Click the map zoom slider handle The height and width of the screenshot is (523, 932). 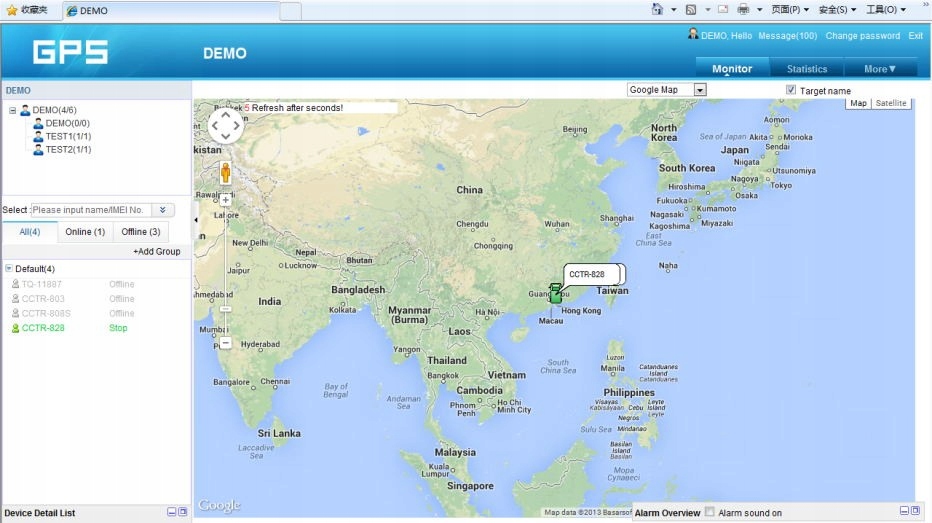[x=225, y=309]
